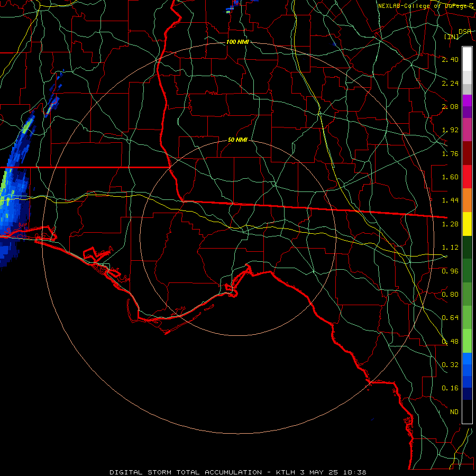The height and width of the screenshot is (476, 476).
Task: Click the 0.64 legend value
Action: (450, 318)
